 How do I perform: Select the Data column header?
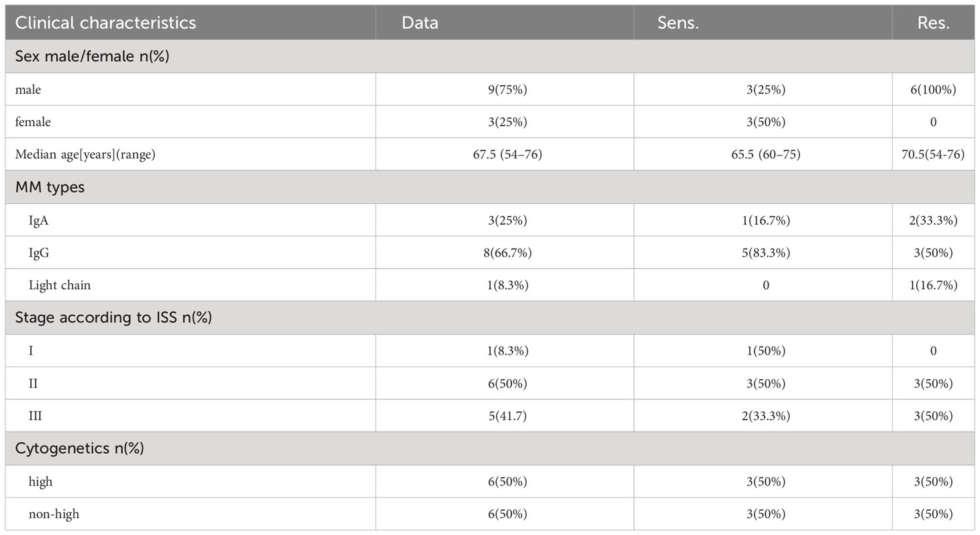click(420, 23)
